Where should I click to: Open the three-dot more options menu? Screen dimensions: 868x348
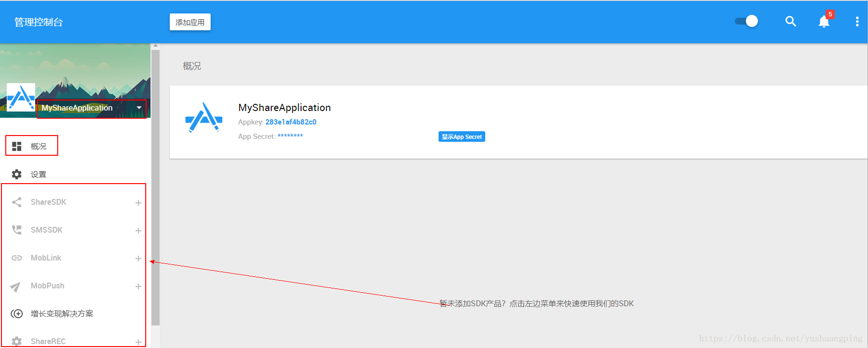(x=857, y=22)
